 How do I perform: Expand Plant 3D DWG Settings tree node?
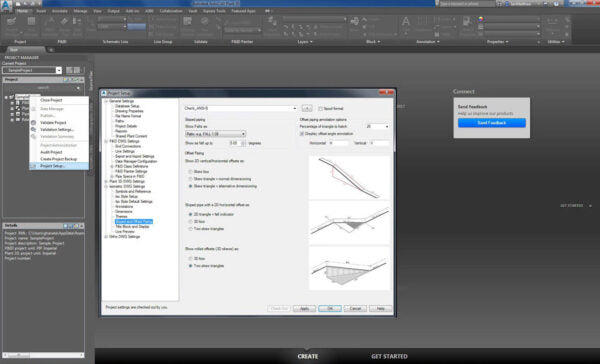[106, 181]
